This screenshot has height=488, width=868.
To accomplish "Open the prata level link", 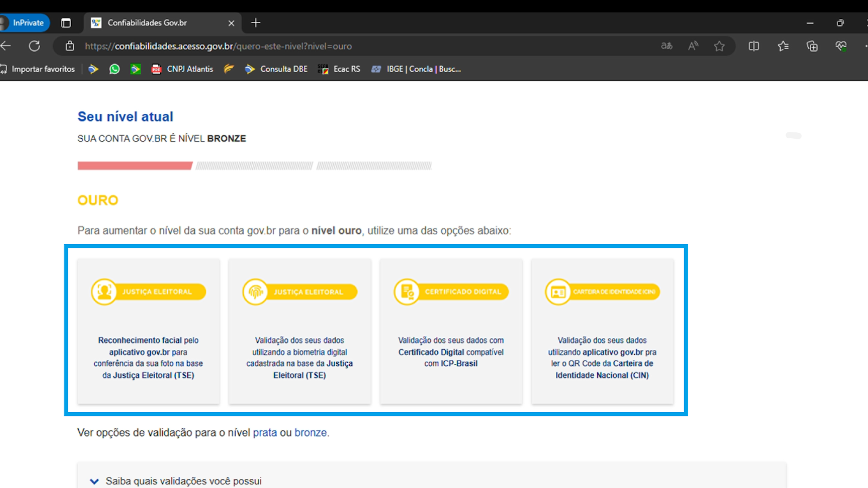I will pyautogui.click(x=265, y=433).
